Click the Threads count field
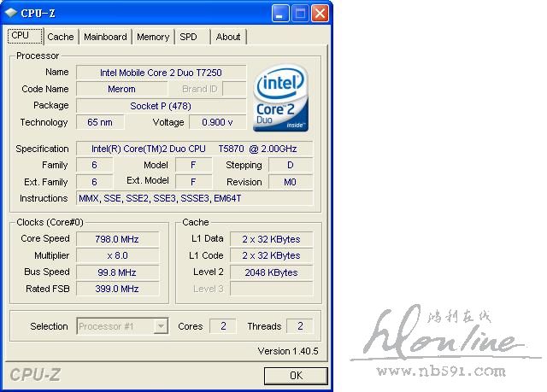 point(300,326)
